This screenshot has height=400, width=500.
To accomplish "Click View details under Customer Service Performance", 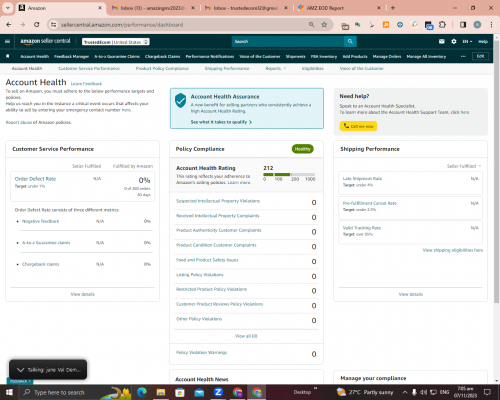I will tap(83, 294).
